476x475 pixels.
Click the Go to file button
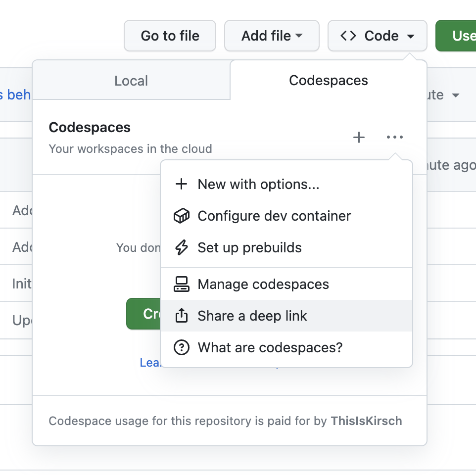pos(170,36)
